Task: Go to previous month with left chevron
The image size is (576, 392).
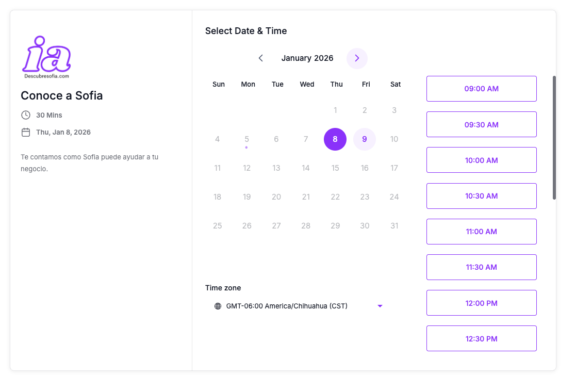Action: coord(261,58)
